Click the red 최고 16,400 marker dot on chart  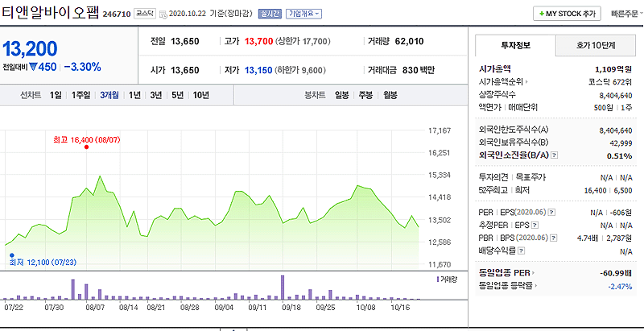tap(87, 147)
